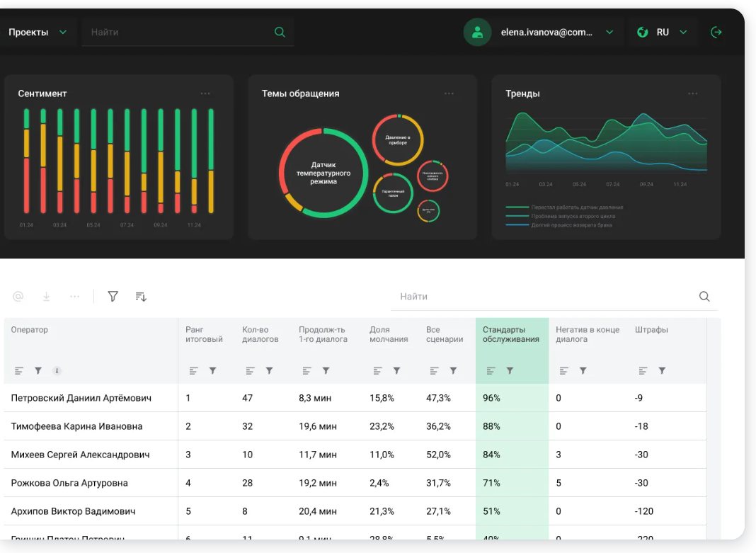This screenshot has height=553, width=756.
Task: Open the Тренды card three-dot menu
Action: [x=693, y=93]
